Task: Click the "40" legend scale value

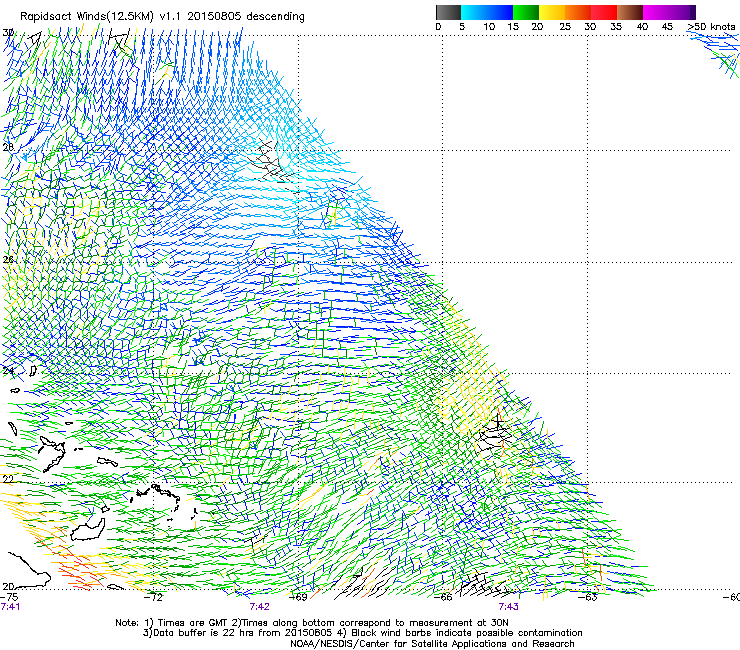Action: point(642,27)
